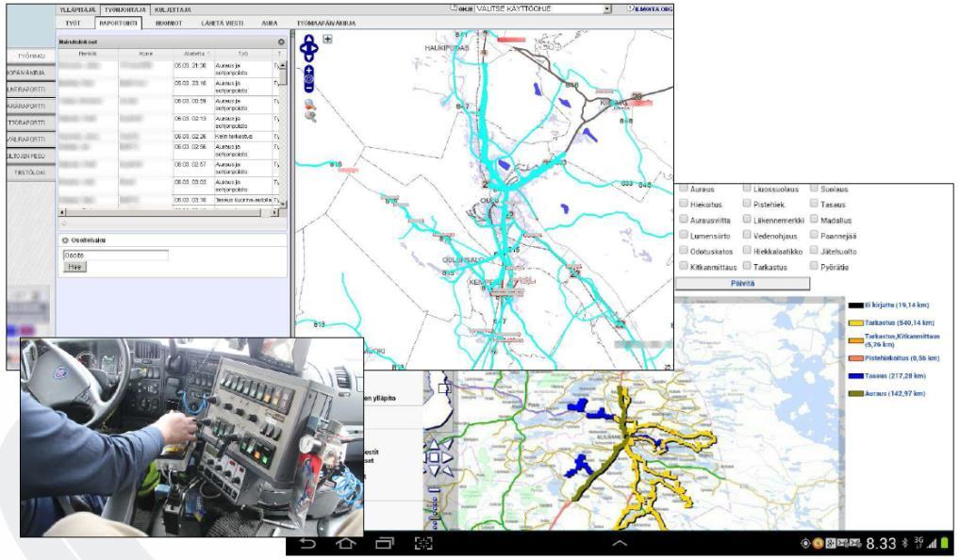
Task: Switch to the Kuljettaja tab
Action: 173,9
